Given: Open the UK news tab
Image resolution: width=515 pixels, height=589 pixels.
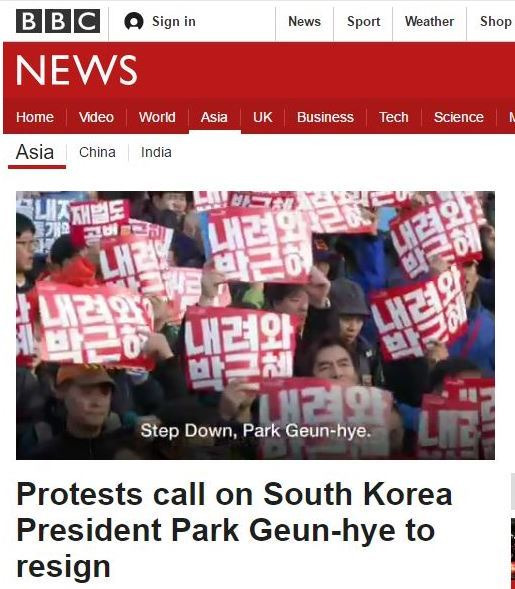Looking at the screenshot, I should [262, 117].
